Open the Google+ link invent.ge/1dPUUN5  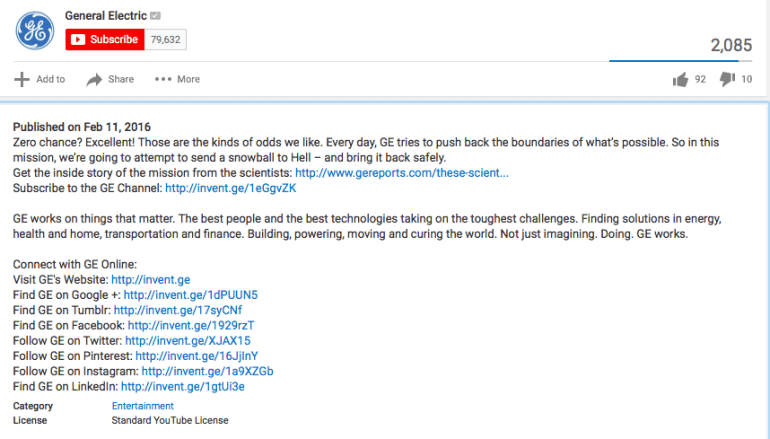coord(191,295)
